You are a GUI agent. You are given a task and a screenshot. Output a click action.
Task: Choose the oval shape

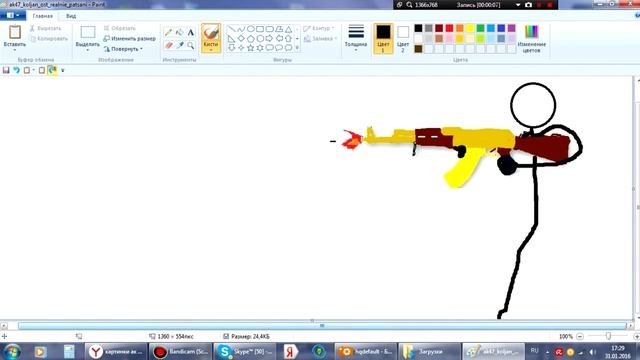251,29
